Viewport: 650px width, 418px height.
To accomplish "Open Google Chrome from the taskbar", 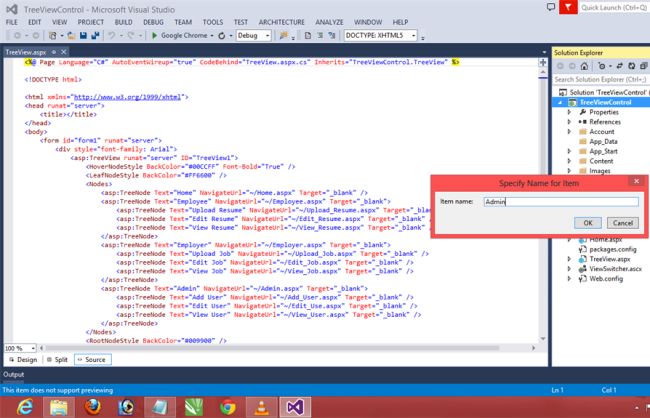I will coord(228,407).
